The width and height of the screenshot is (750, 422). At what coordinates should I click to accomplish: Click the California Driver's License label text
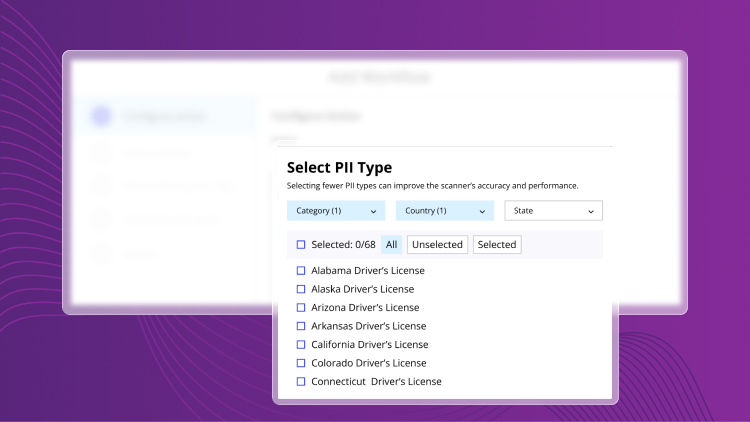pyautogui.click(x=370, y=345)
